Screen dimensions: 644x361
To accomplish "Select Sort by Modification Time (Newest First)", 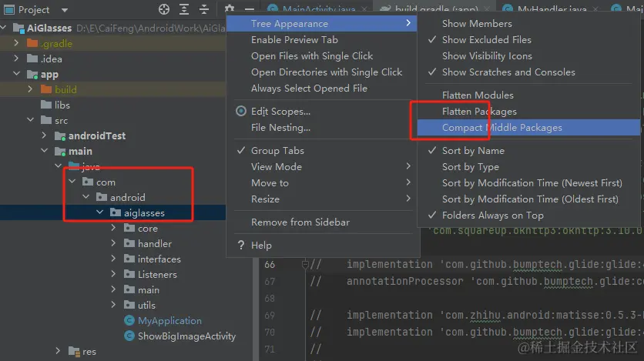I will tap(532, 183).
